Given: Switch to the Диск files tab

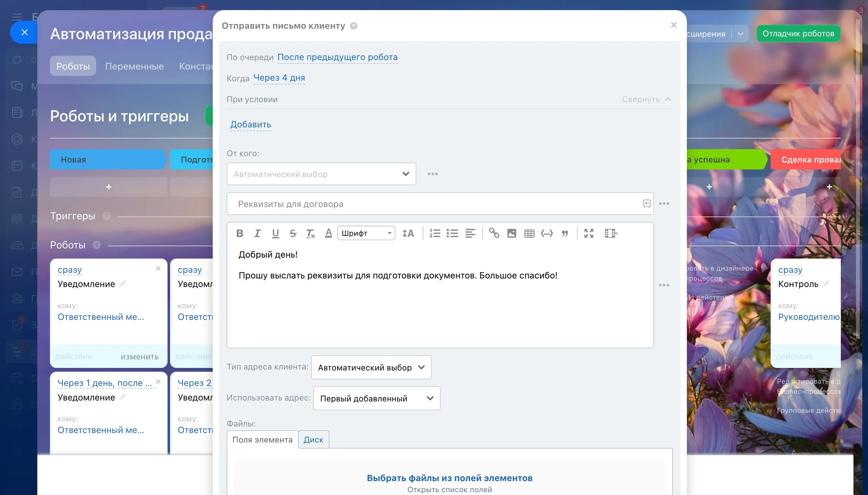Looking at the screenshot, I should [x=313, y=440].
